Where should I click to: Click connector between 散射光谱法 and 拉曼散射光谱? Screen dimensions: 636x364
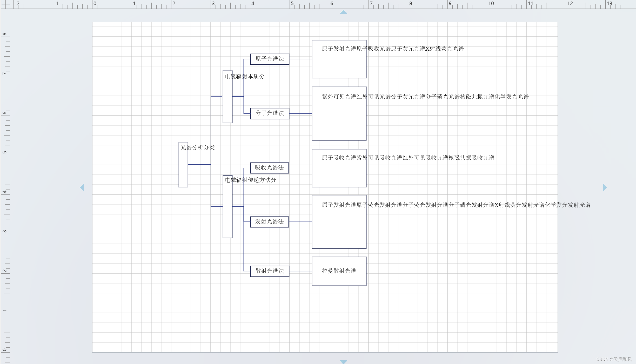click(300, 271)
